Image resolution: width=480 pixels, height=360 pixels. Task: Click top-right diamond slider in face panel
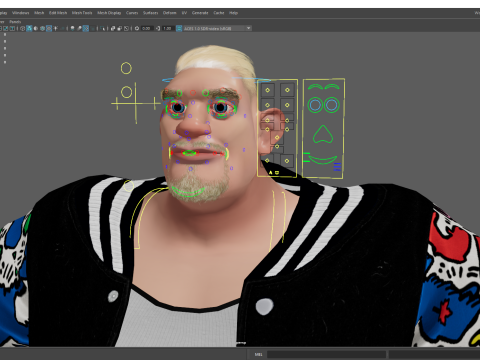click(287, 90)
